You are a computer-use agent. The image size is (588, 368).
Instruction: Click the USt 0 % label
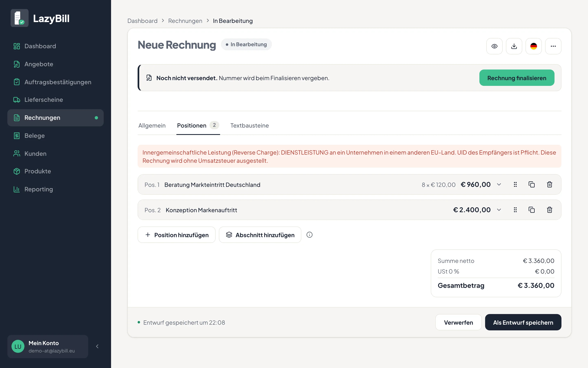448,272
